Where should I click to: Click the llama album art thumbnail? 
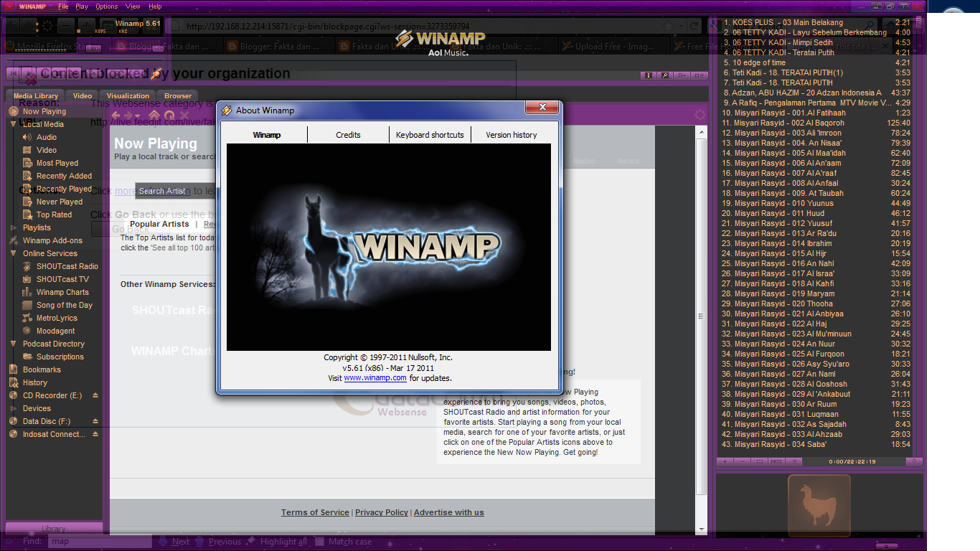click(x=819, y=505)
